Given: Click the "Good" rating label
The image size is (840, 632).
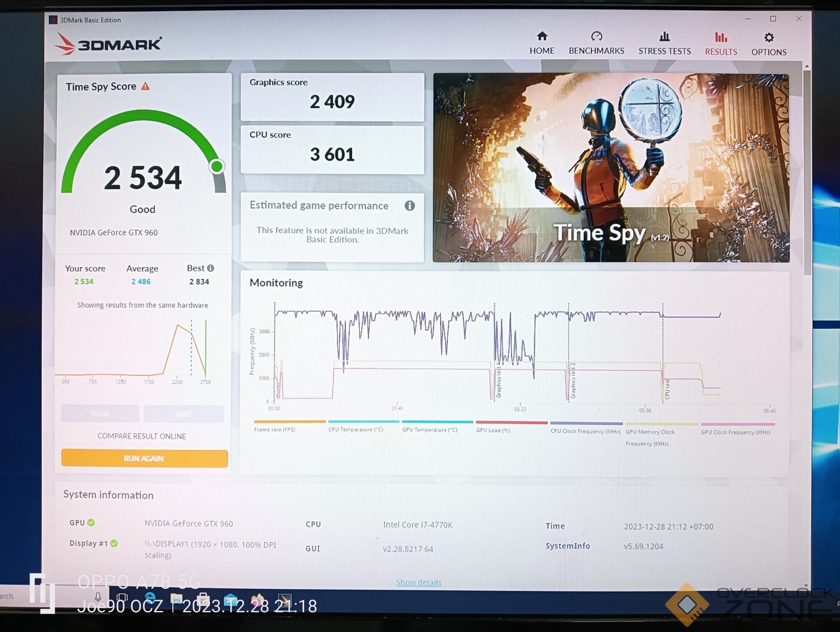Looking at the screenshot, I should pos(142,209).
